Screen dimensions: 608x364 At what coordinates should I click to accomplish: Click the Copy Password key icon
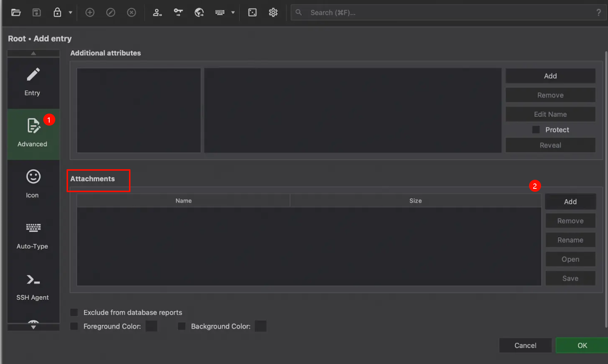[178, 12]
